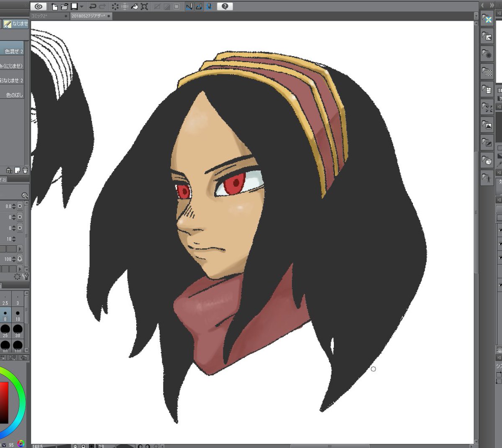Click the duplicate sub tool icon
The image size is (502, 448).
click(9, 170)
